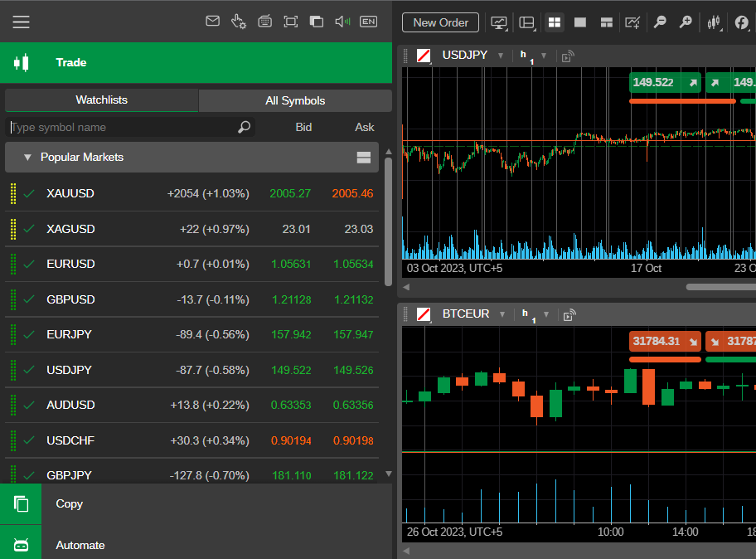Open the hamburger main menu
This screenshot has width=756, height=559.
click(21, 22)
